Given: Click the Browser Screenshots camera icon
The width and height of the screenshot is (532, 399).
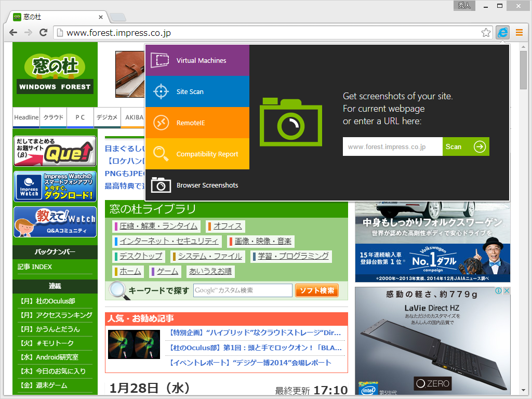Looking at the screenshot, I should [162, 185].
